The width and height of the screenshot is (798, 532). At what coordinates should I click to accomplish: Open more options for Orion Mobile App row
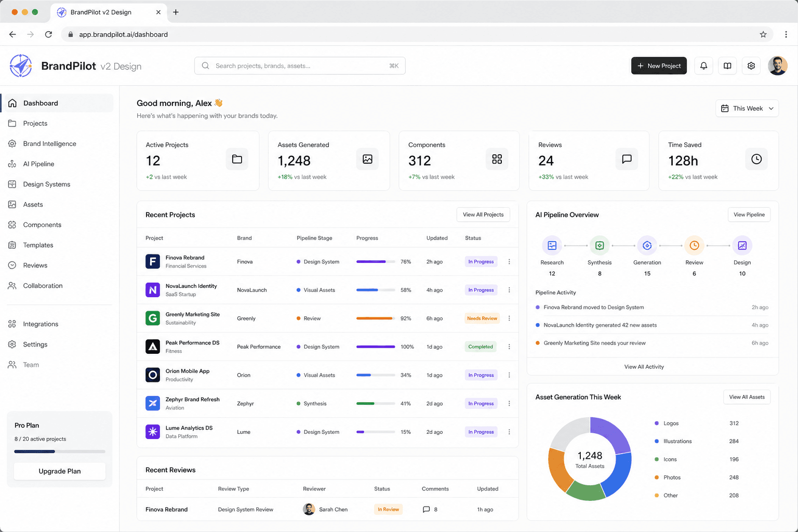pos(509,375)
